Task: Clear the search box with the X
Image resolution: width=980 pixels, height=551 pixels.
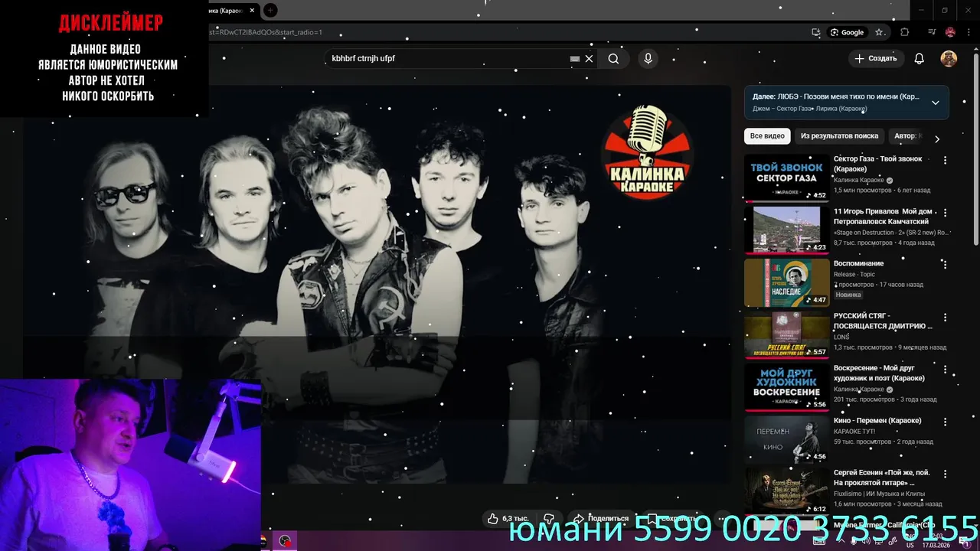Action: (x=589, y=59)
